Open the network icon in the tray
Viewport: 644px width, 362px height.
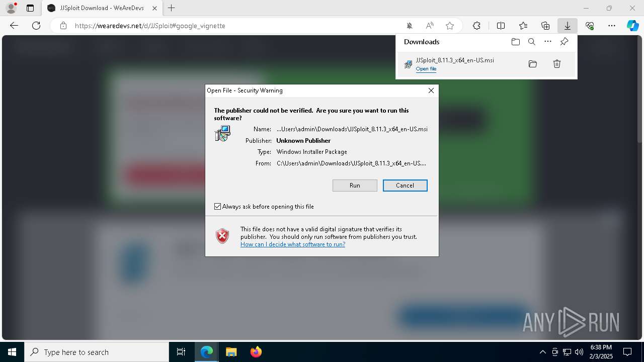567,352
